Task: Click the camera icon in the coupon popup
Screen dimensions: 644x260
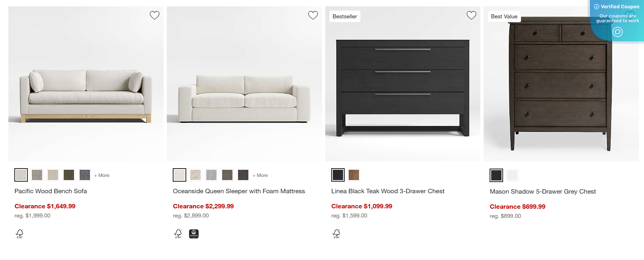Action: pos(618,32)
